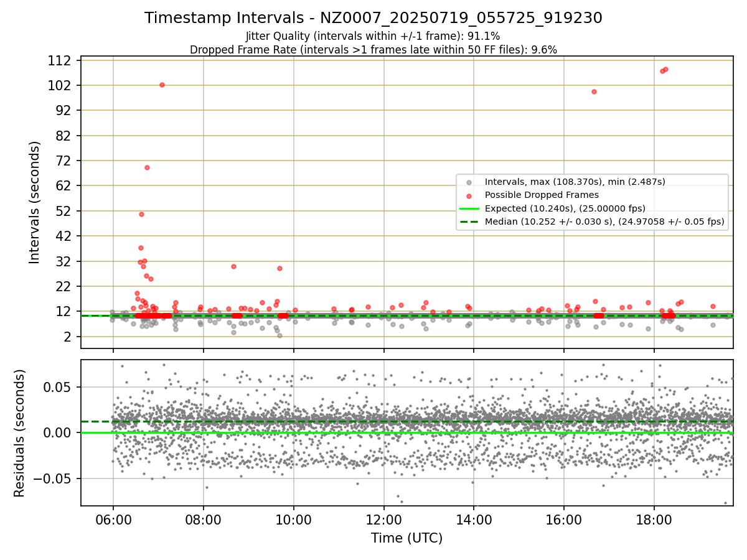
Task: Select the legend entry "Expected (10.240s), (25.00000 fps)"
Action: pos(565,208)
